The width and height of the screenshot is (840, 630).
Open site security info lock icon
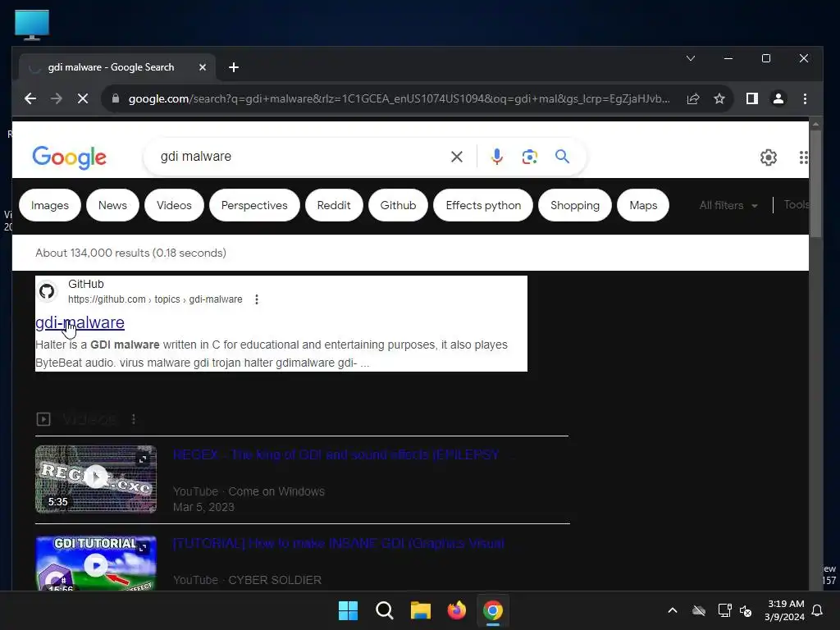point(115,98)
